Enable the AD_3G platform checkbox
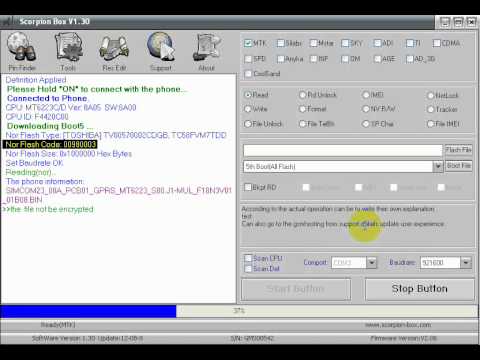Screen dimensions: 480x360 click(x=410, y=59)
